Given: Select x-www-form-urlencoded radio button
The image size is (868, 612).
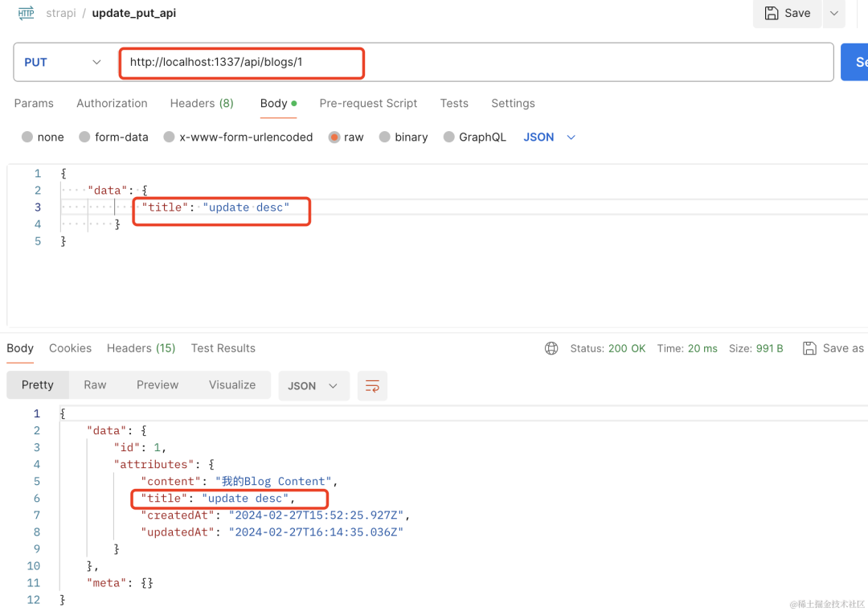Looking at the screenshot, I should coord(170,137).
